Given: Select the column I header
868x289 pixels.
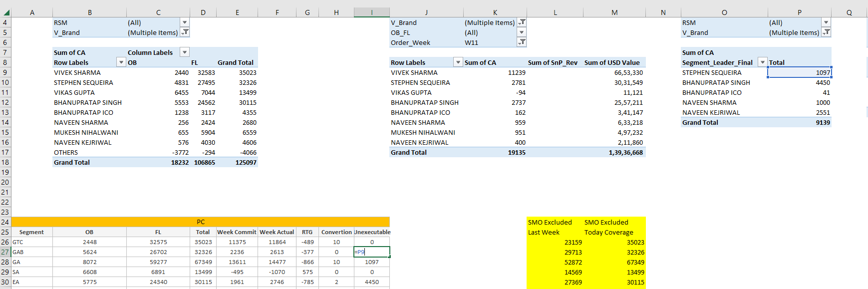Looking at the screenshot, I should point(371,12).
